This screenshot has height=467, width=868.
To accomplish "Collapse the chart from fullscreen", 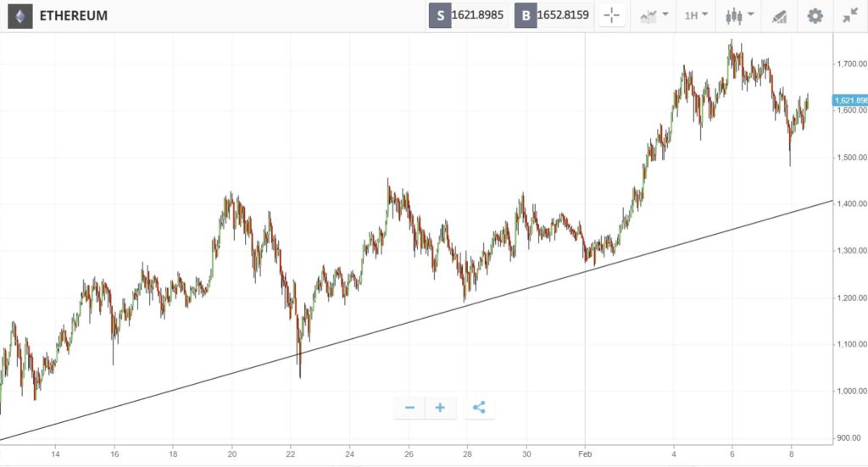I will (850, 15).
